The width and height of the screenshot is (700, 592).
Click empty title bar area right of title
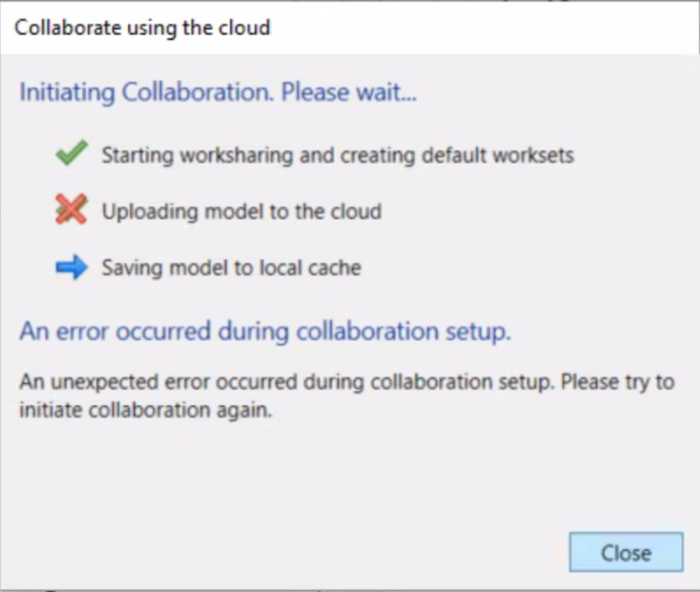click(x=496, y=28)
